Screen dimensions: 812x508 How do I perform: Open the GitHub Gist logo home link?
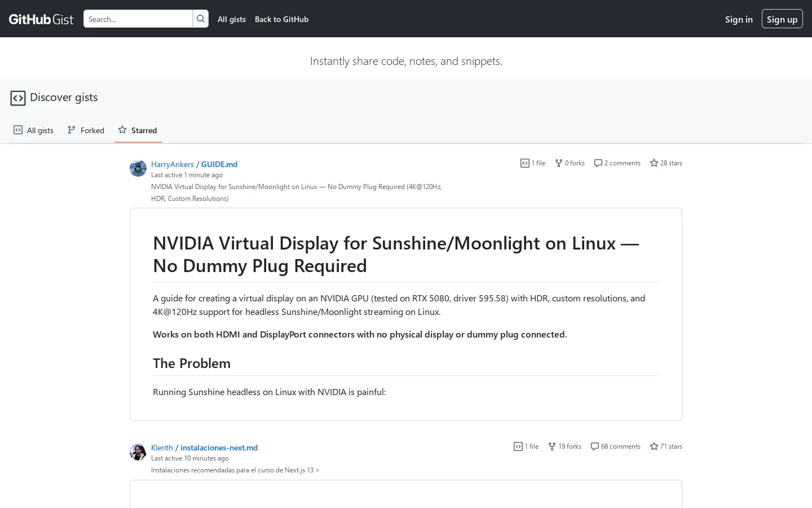[41, 19]
